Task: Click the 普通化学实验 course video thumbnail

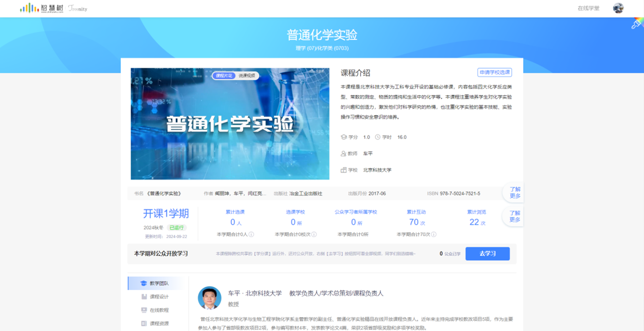Action: [x=230, y=124]
